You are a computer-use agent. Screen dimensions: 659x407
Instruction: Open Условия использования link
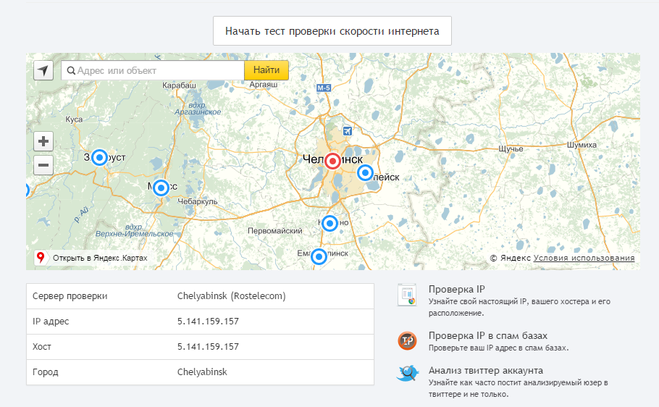coord(584,258)
